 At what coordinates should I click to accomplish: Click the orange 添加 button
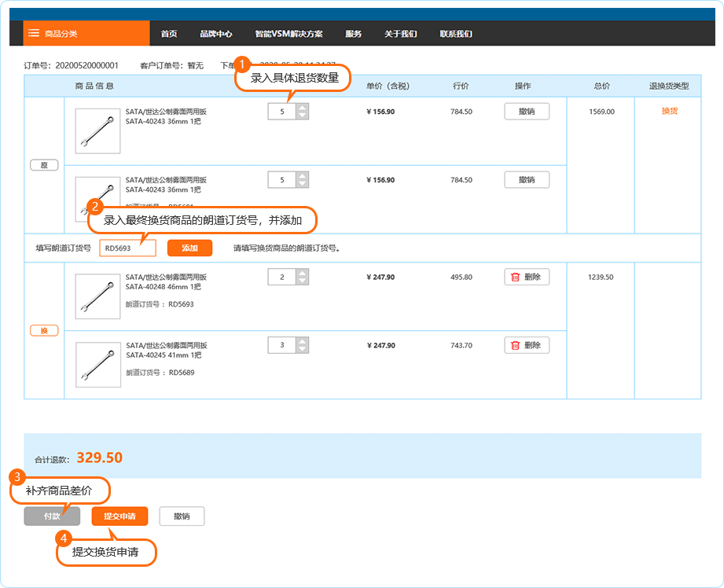pyautogui.click(x=189, y=248)
